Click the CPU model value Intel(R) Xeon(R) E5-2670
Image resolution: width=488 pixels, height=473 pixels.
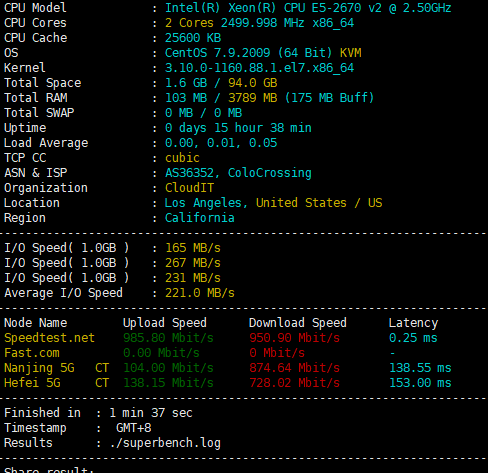coord(308,8)
